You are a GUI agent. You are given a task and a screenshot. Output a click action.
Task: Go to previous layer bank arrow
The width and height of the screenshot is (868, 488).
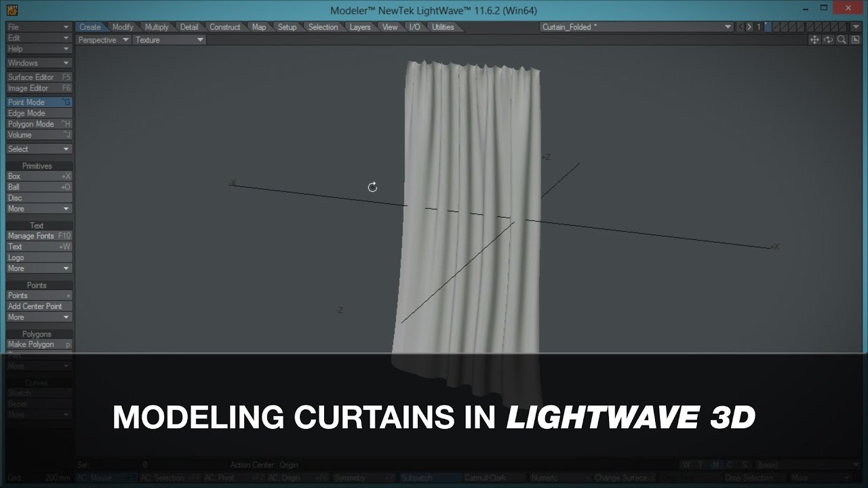click(x=741, y=27)
